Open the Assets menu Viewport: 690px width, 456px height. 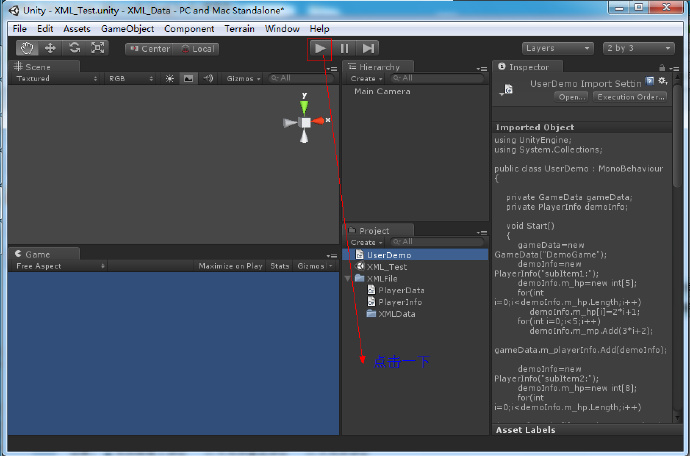coord(77,29)
